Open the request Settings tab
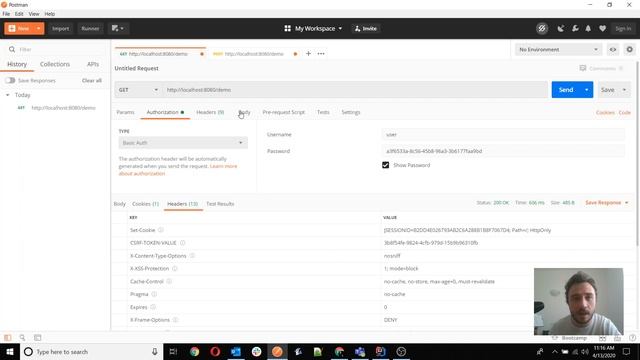Image resolution: width=640 pixels, height=360 pixels. click(x=351, y=112)
